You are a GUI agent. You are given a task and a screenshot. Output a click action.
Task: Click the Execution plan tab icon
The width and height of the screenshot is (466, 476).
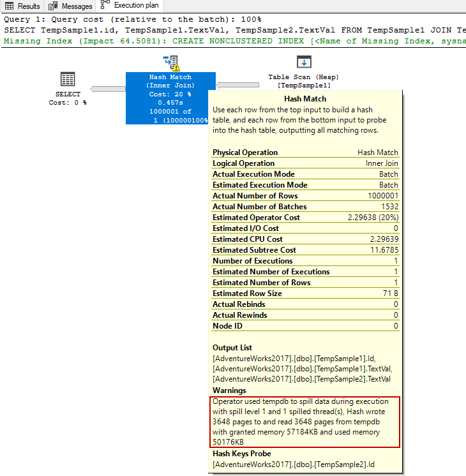tap(105, 4)
